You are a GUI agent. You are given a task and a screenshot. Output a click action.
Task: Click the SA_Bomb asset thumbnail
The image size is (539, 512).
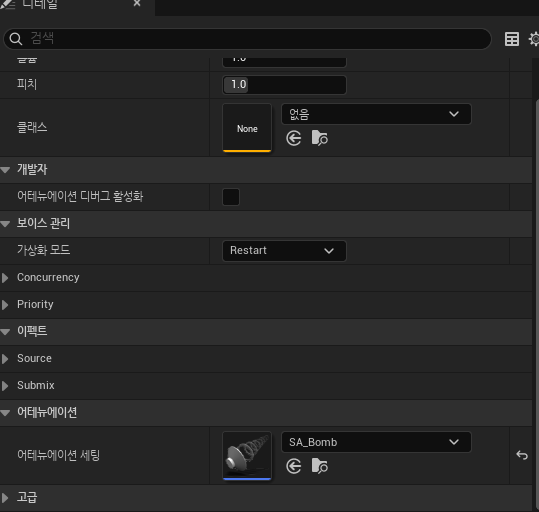click(x=247, y=456)
